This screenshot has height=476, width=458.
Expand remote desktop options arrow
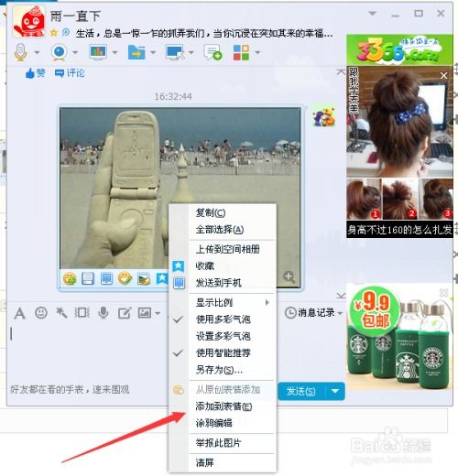[191, 52]
